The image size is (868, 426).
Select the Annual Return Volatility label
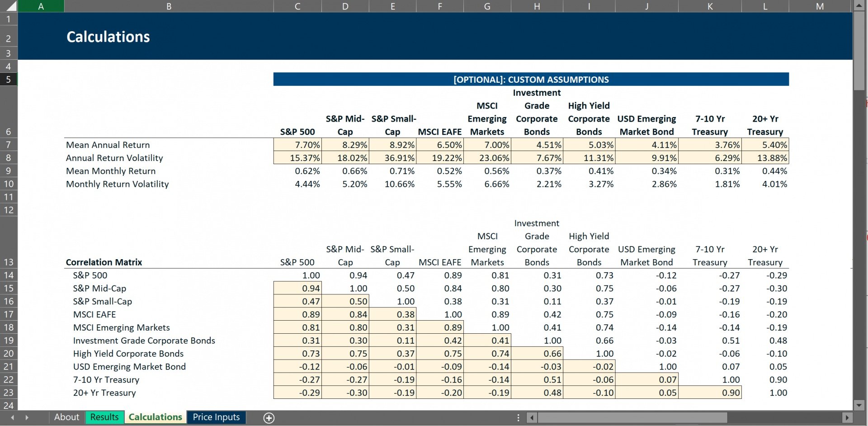pos(114,158)
